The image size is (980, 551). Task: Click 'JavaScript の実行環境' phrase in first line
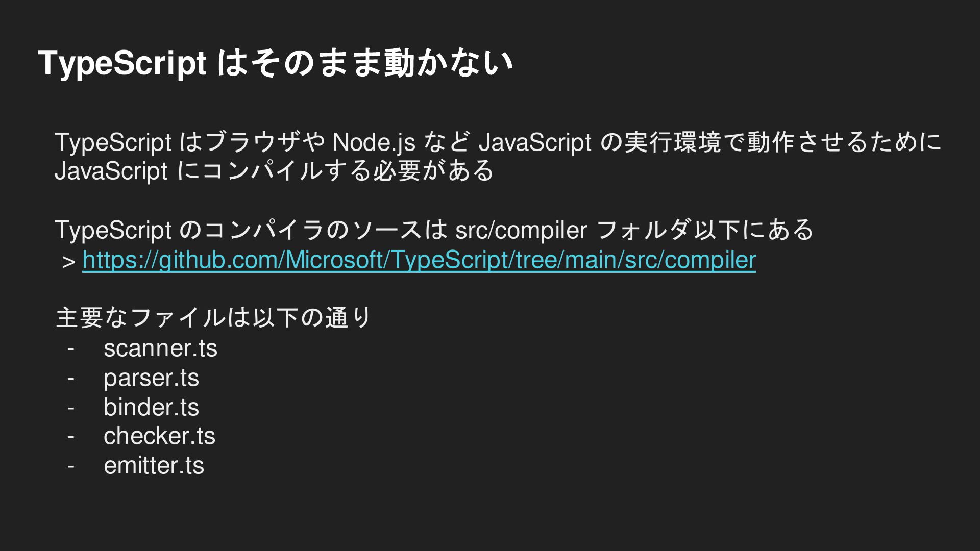tap(599, 142)
